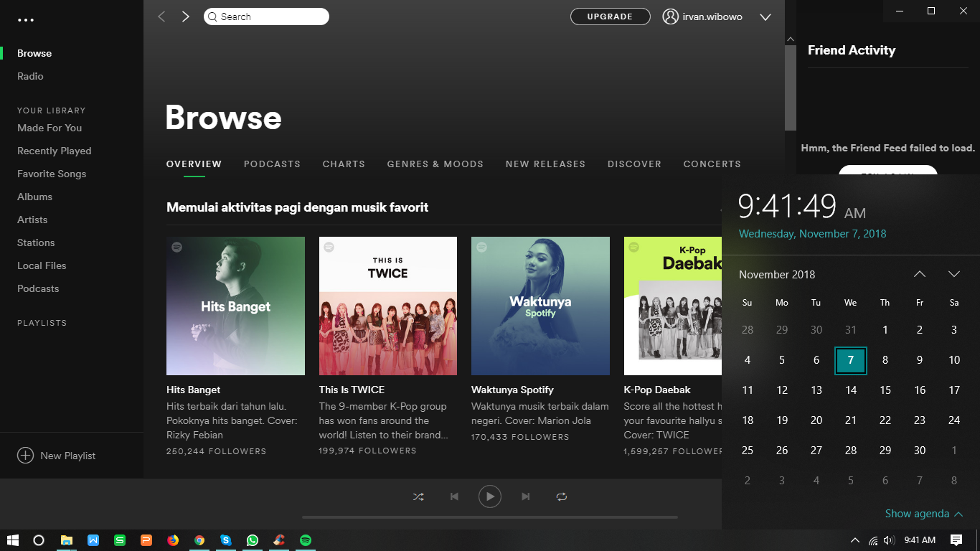Open the Genres & Moods tab
This screenshot has width=980, height=551.
point(435,164)
